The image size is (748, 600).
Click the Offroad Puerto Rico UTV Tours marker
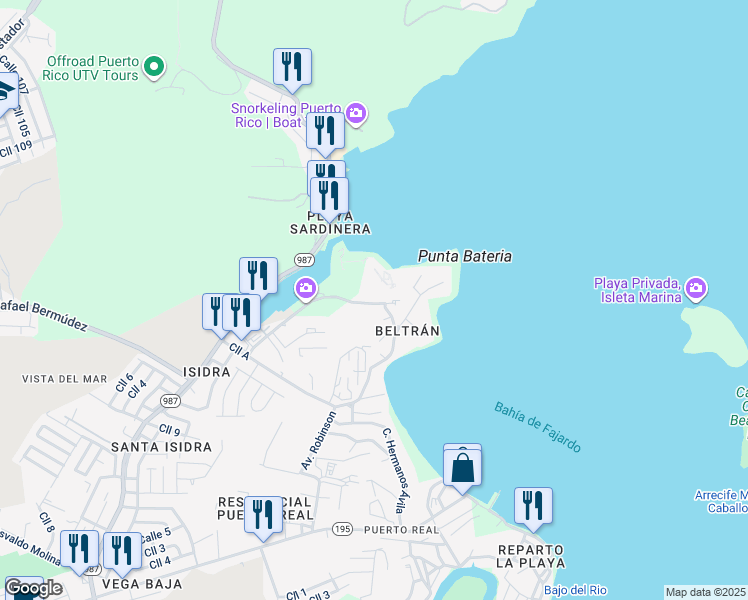coord(153,68)
